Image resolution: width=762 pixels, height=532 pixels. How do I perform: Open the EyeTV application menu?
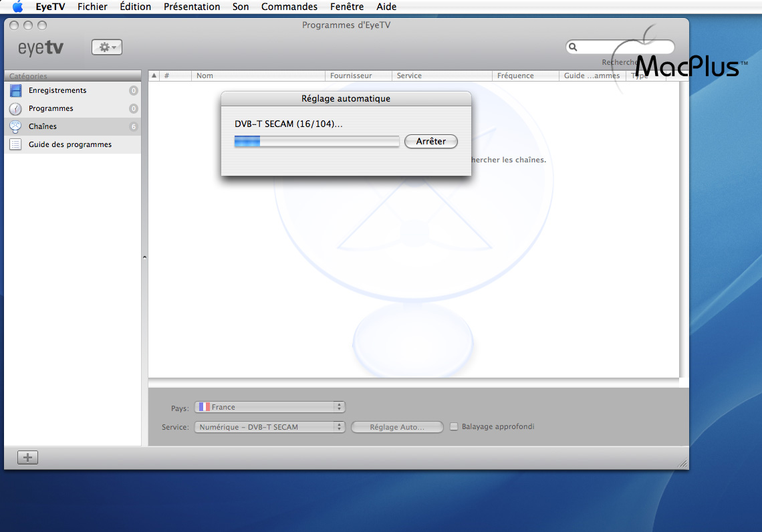50,7
